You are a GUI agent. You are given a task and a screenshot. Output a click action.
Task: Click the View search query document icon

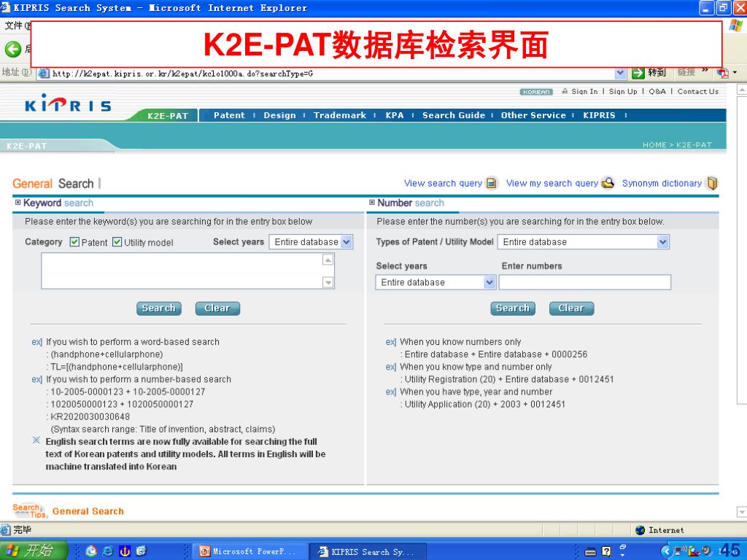tap(491, 183)
